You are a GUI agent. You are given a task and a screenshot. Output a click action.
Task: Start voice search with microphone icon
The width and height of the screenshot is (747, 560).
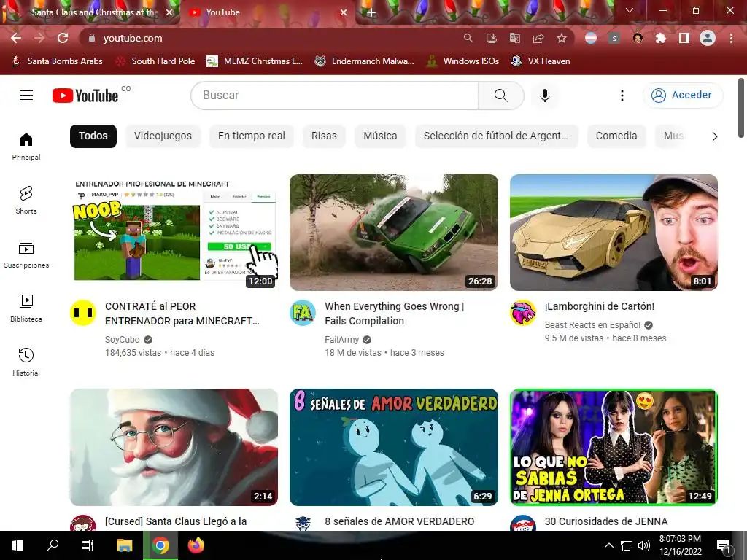[x=545, y=96]
